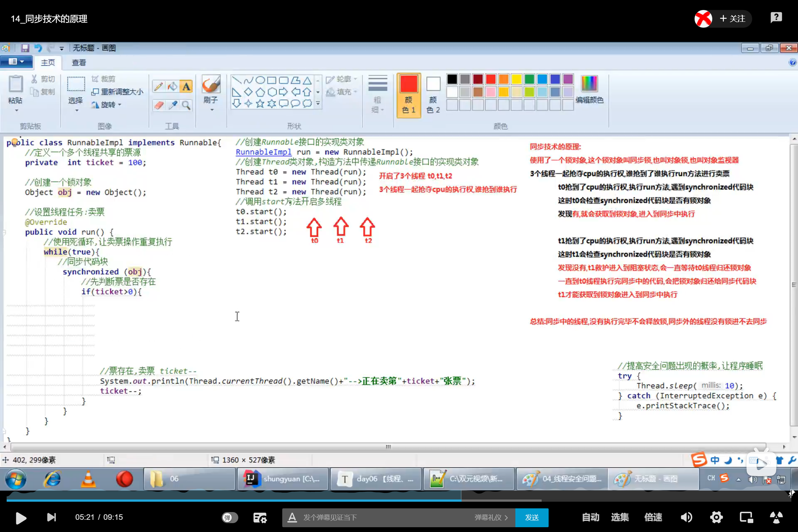
Task: Click the video progress bar
Action: pyautogui.click(x=399, y=500)
